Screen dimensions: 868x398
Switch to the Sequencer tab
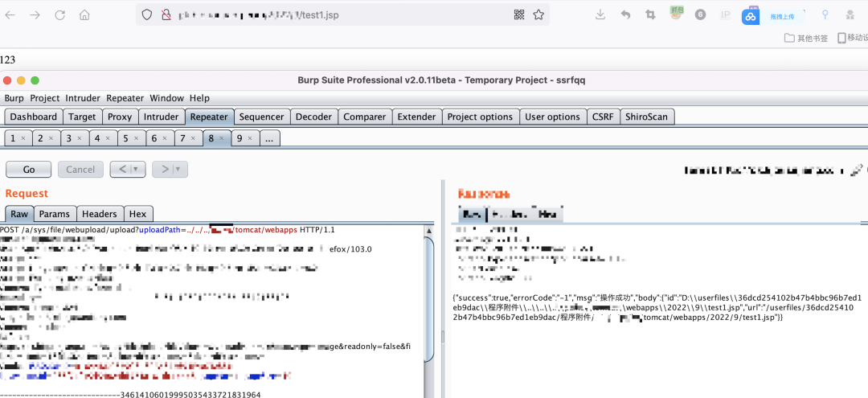tap(262, 117)
